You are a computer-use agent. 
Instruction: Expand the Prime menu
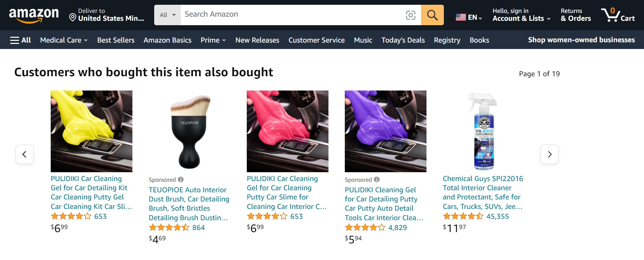(213, 40)
